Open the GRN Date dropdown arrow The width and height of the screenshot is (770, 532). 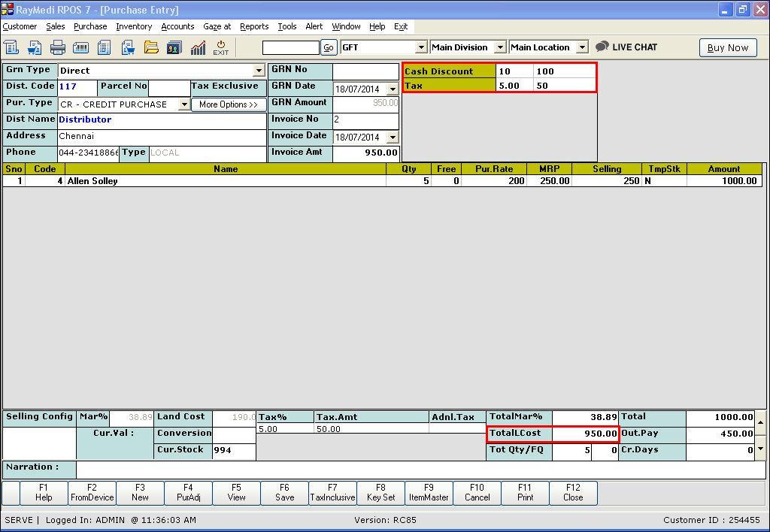392,89
